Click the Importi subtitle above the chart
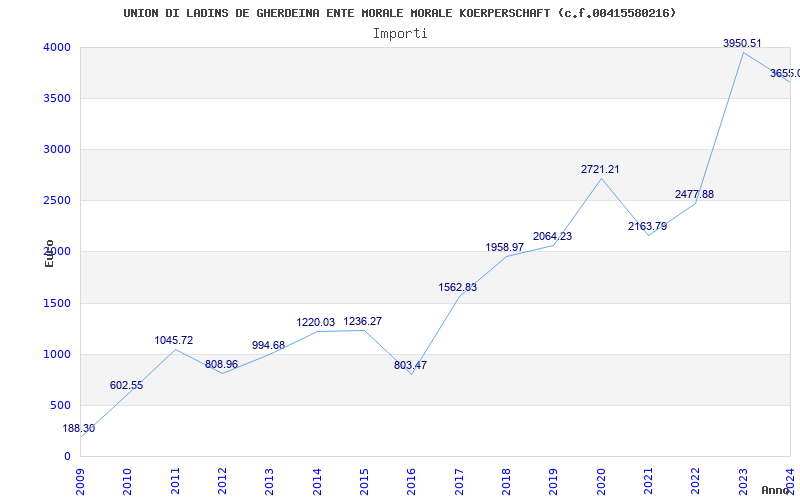This screenshot has width=800, height=500. click(x=400, y=33)
